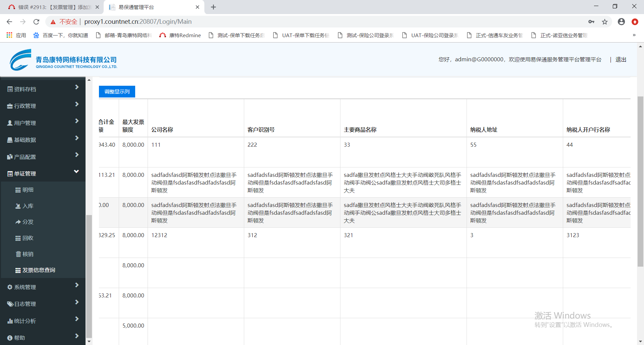This screenshot has height=345, width=644.
Task: Bookmark page with the star icon
Action: pyautogui.click(x=604, y=22)
